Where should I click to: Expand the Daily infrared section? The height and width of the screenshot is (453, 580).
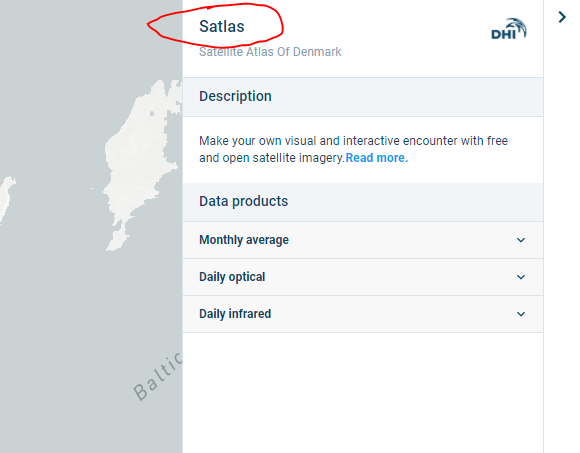tap(362, 314)
